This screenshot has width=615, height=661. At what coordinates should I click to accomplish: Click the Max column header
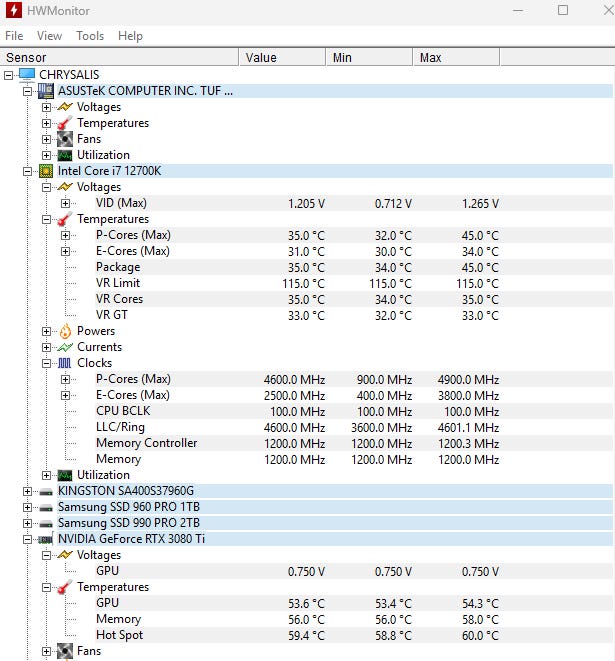(x=457, y=57)
